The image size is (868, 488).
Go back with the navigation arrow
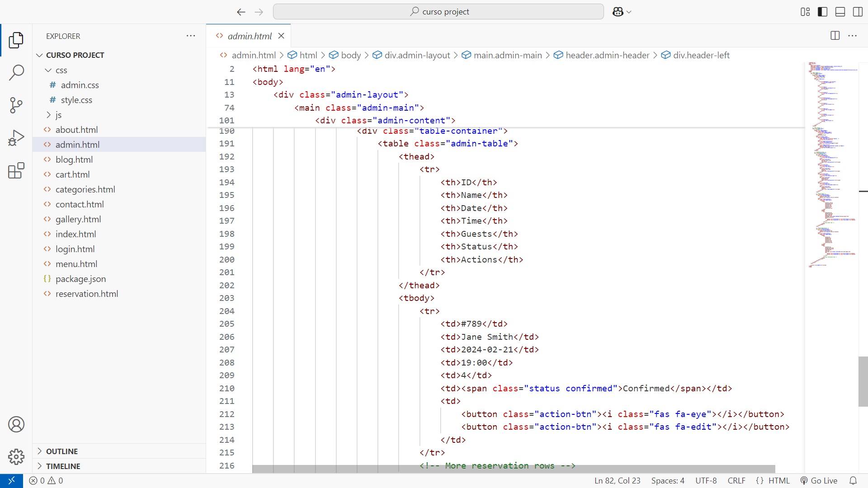(241, 12)
